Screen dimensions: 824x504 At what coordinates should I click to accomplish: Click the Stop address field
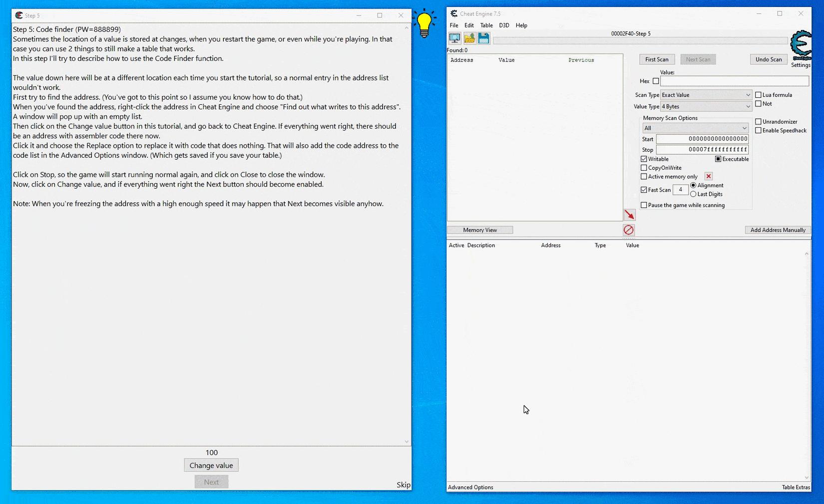(702, 150)
